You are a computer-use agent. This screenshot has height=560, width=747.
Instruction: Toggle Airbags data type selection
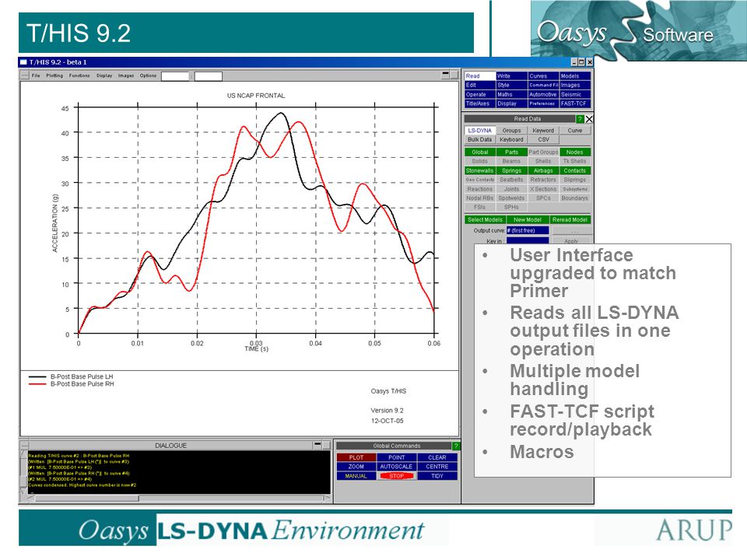click(x=543, y=170)
